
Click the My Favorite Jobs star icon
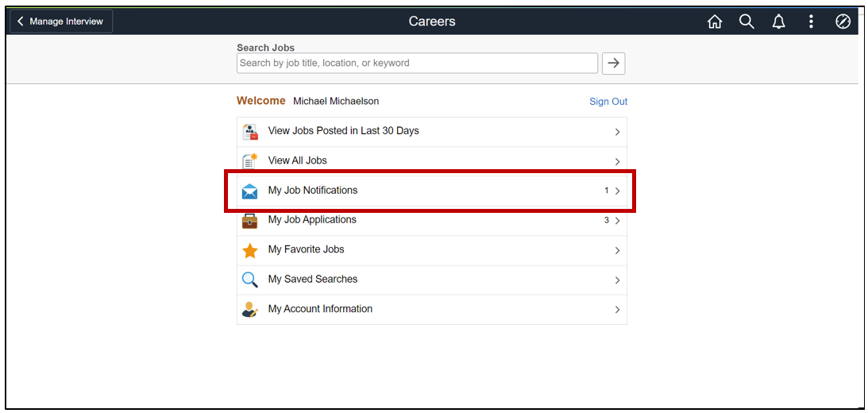[250, 250]
